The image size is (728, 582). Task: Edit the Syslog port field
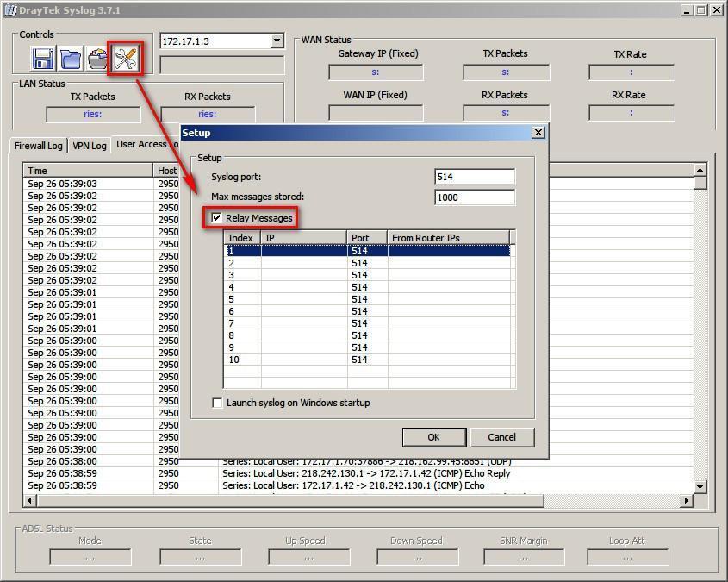[475, 177]
